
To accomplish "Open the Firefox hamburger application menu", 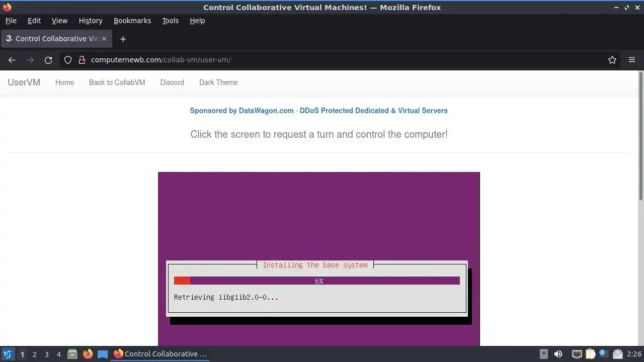I will [632, 60].
